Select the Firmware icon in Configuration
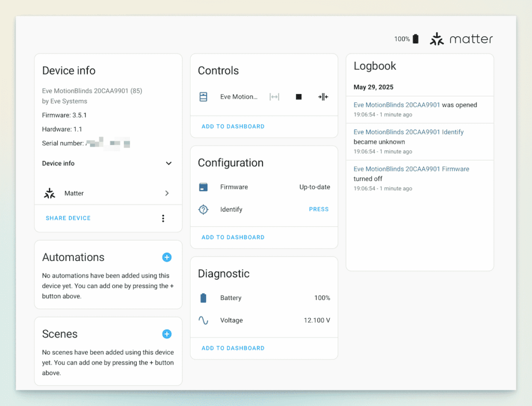The height and width of the screenshot is (406, 532). tap(203, 187)
